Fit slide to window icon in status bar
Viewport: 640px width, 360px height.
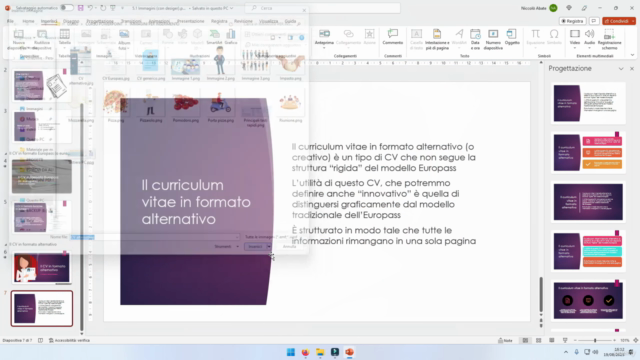636,340
